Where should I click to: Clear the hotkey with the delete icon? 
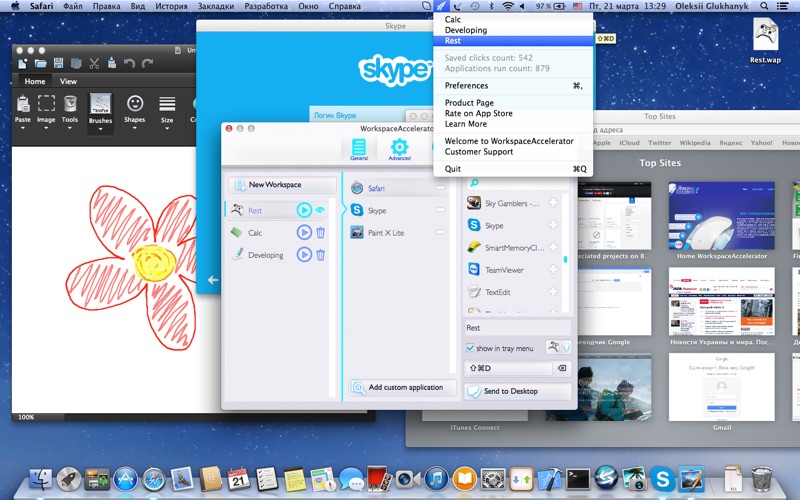(x=562, y=368)
